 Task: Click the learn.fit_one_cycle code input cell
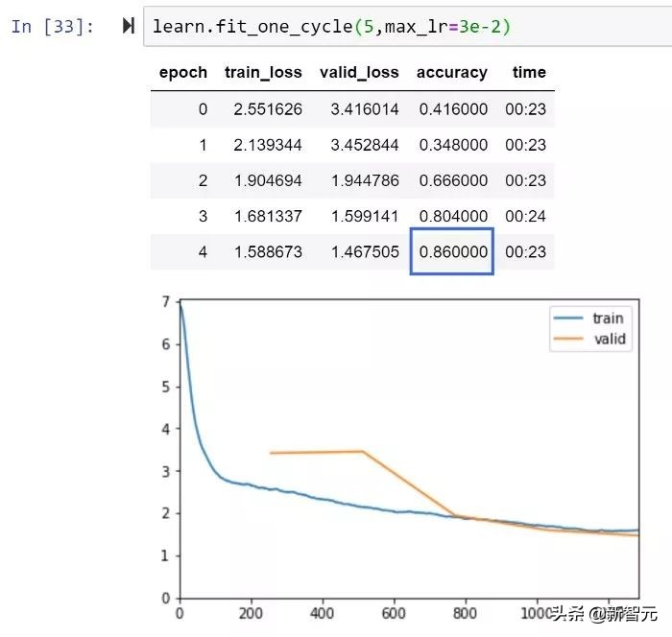(408, 26)
